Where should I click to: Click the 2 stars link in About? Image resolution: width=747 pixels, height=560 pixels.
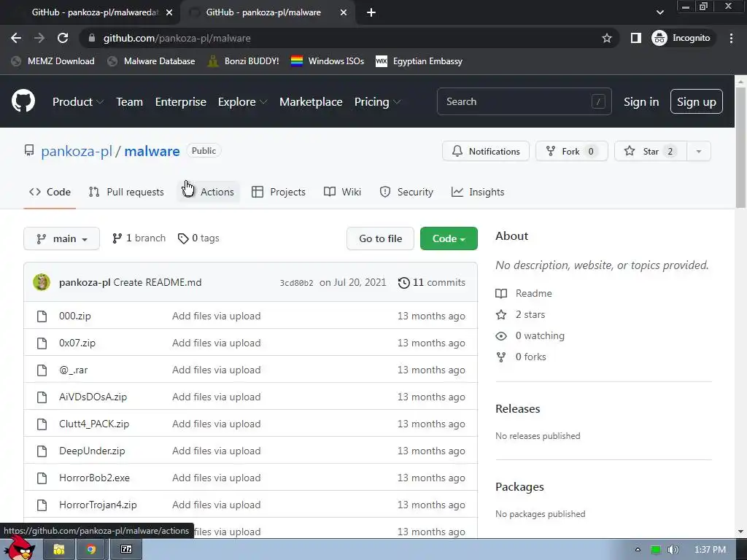coord(520,315)
